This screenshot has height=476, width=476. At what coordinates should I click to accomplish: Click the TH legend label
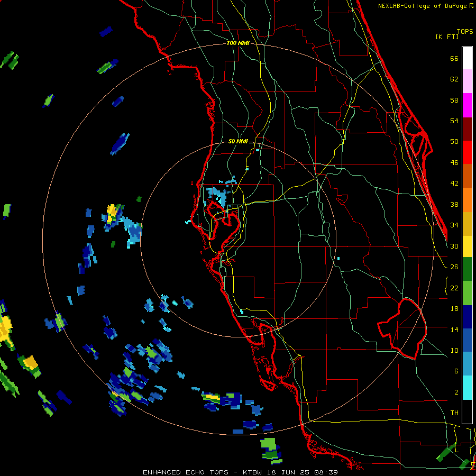(x=454, y=413)
